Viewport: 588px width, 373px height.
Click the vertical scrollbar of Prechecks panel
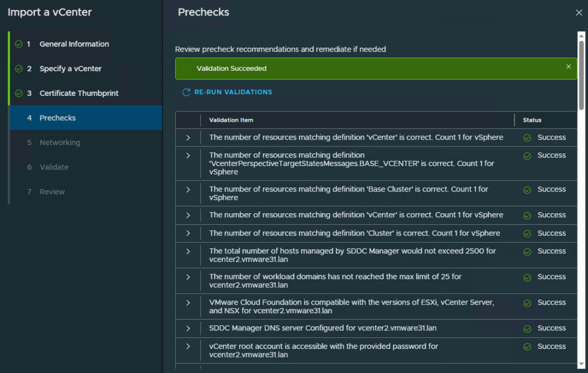pos(581,75)
